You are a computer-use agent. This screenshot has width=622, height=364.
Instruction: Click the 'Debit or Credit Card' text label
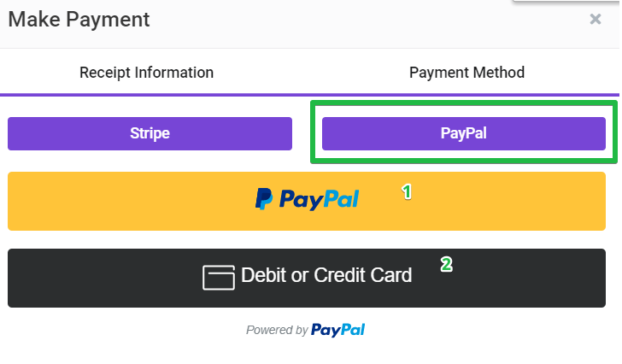(x=326, y=275)
